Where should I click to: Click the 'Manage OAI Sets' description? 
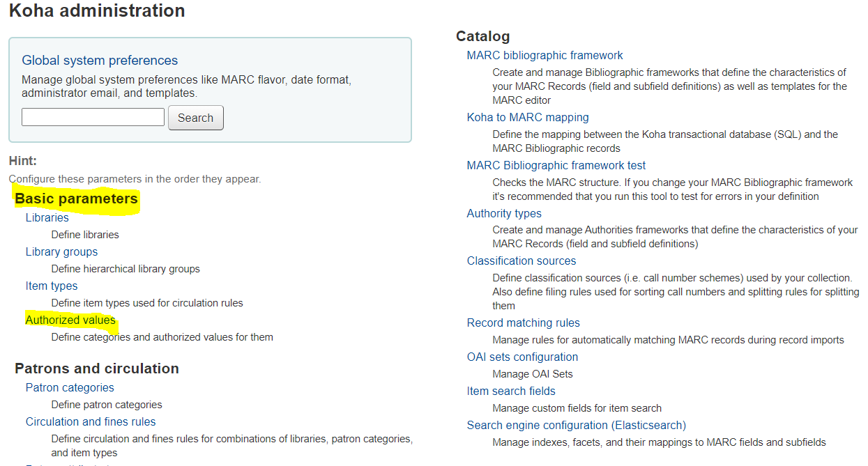(533, 374)
